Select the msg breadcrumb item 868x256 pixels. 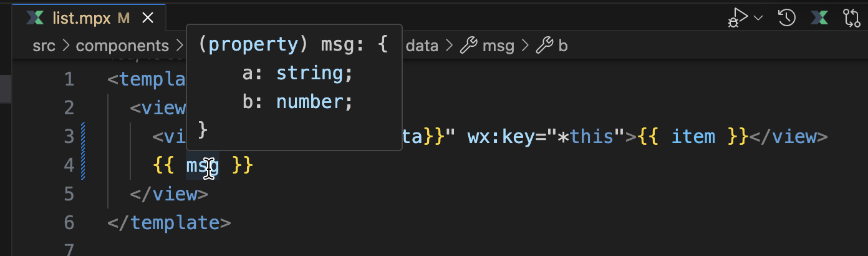(x=498, y=46)
